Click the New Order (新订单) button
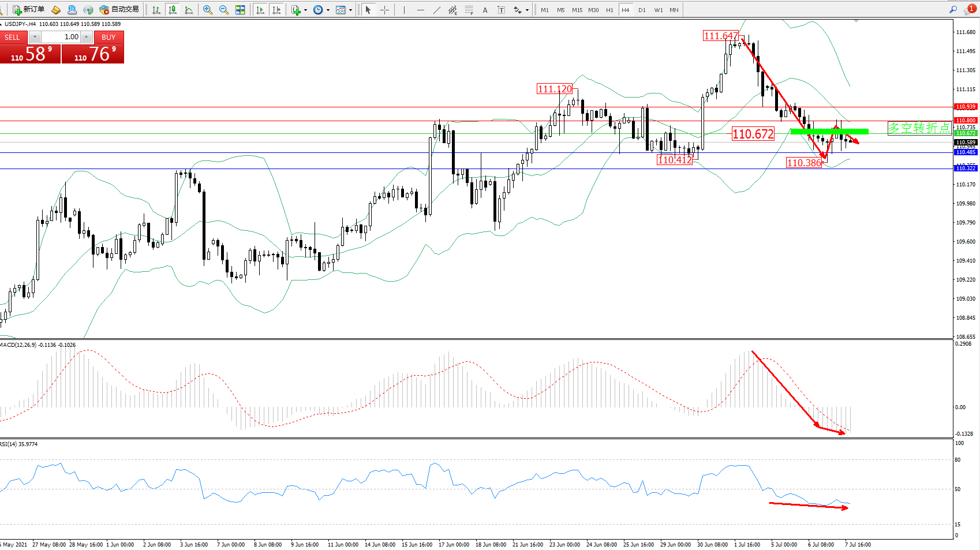 coord(28,10)
